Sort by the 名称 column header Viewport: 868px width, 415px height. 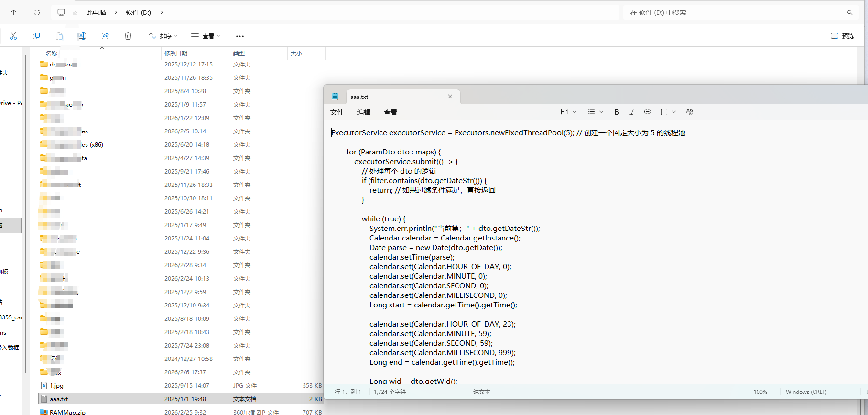click(x=52, y=53)
